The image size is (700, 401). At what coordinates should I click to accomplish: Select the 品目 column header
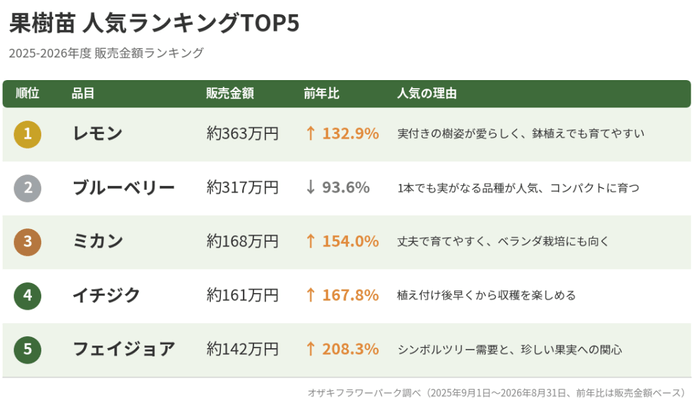(83, 93)
